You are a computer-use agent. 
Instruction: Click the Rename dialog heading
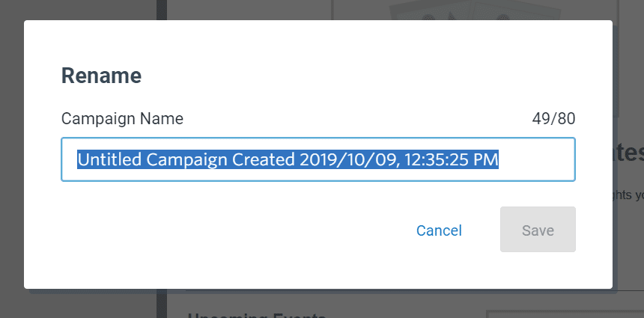pyautogui.click(x=101, y=76)
